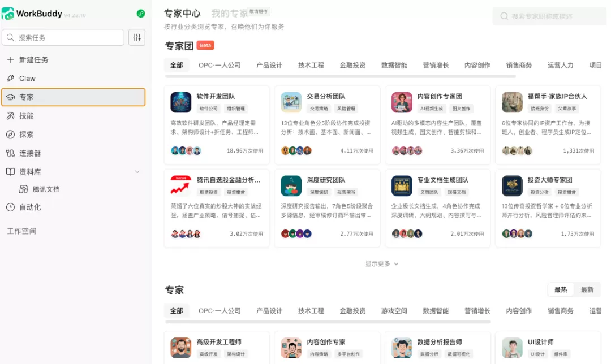This screenshot has width=611, height=364.
Task: Select 产品设计 tab under 专家团
Action: pos(269,65)
